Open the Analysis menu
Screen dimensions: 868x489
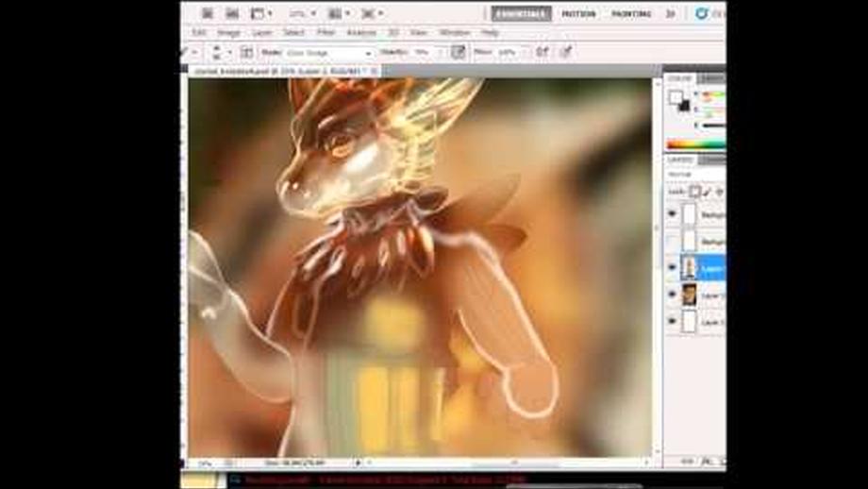(x=361, y=33)
